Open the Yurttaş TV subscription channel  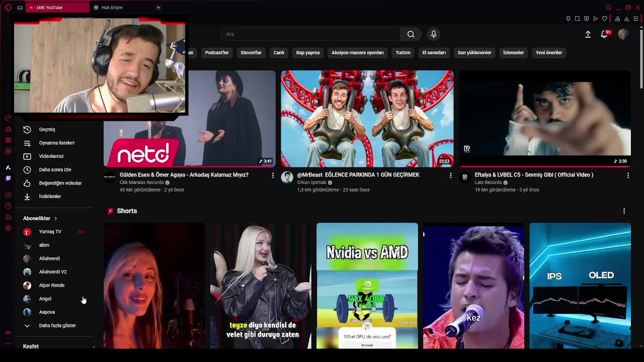tap(54, 232)
